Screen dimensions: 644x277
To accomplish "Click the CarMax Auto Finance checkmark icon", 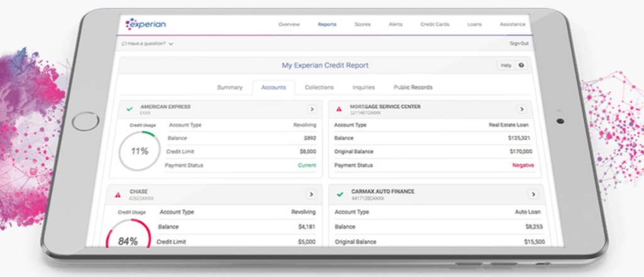I will click(x=340, y=194).
